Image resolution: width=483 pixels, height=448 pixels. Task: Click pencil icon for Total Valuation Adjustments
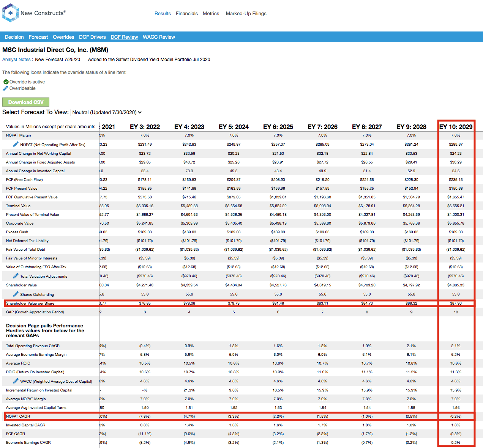16,276
